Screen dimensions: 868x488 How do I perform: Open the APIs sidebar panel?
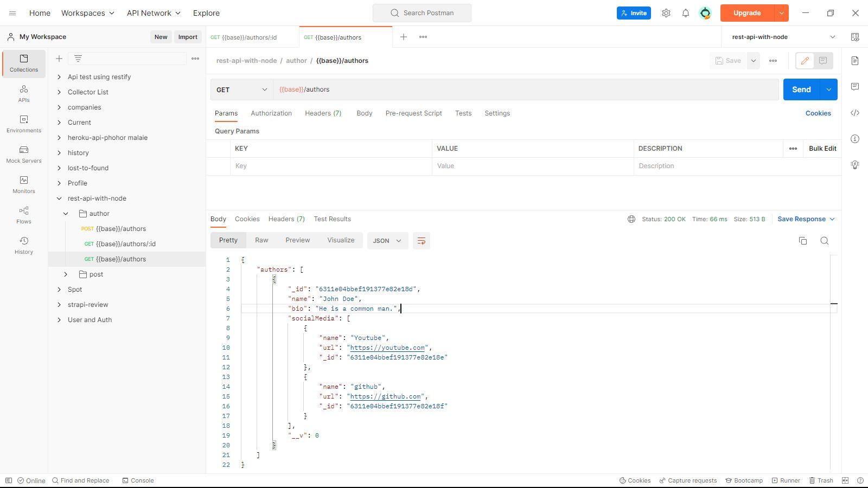(24, 94)
